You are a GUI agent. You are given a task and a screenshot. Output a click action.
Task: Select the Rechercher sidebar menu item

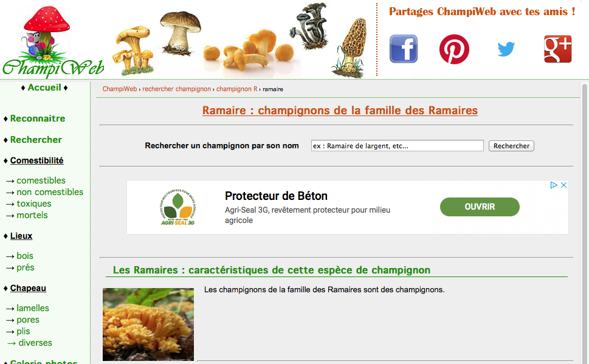pyautogui.click(x=36, y=140)
